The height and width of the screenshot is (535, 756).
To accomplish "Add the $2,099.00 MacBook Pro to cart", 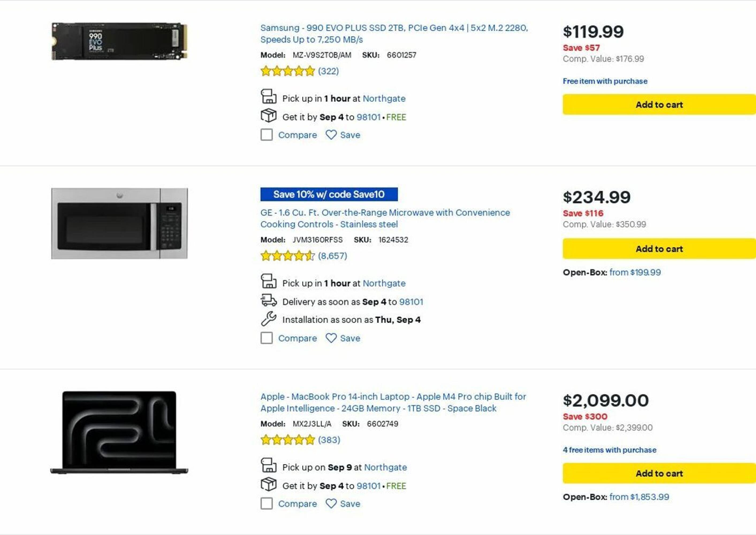I will 659,473.
